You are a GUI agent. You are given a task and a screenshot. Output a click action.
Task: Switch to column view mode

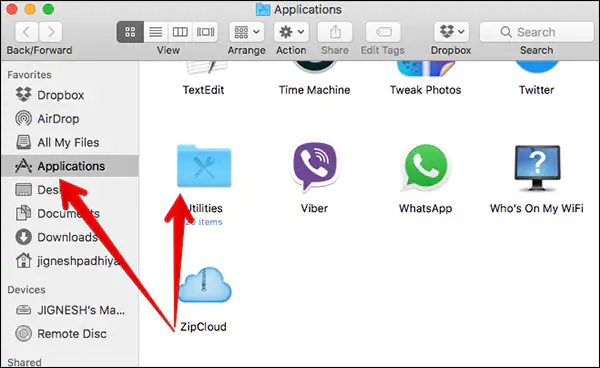pyautogui.click(x=180, y=32)
